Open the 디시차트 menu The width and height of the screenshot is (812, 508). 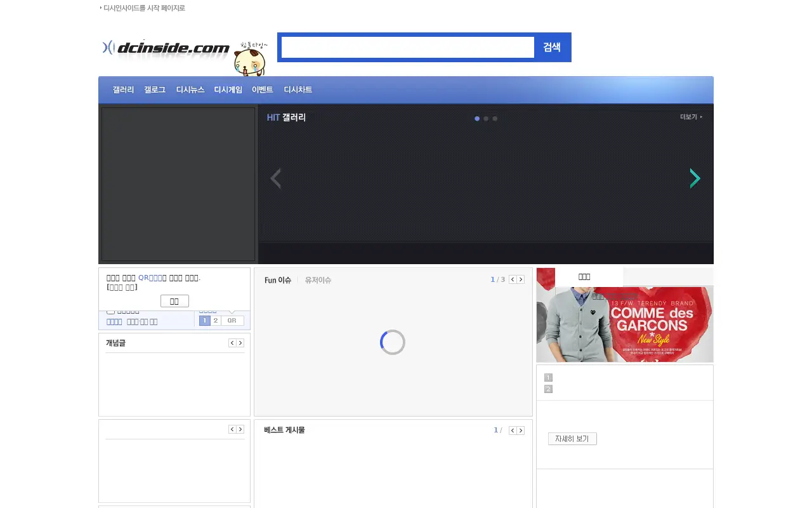[298, 90]
